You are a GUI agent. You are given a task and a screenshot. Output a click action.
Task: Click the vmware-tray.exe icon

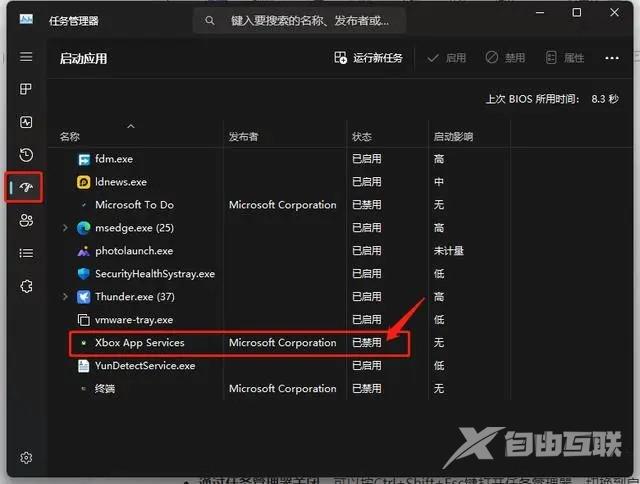pyautogui.click(x=84, y=320)
